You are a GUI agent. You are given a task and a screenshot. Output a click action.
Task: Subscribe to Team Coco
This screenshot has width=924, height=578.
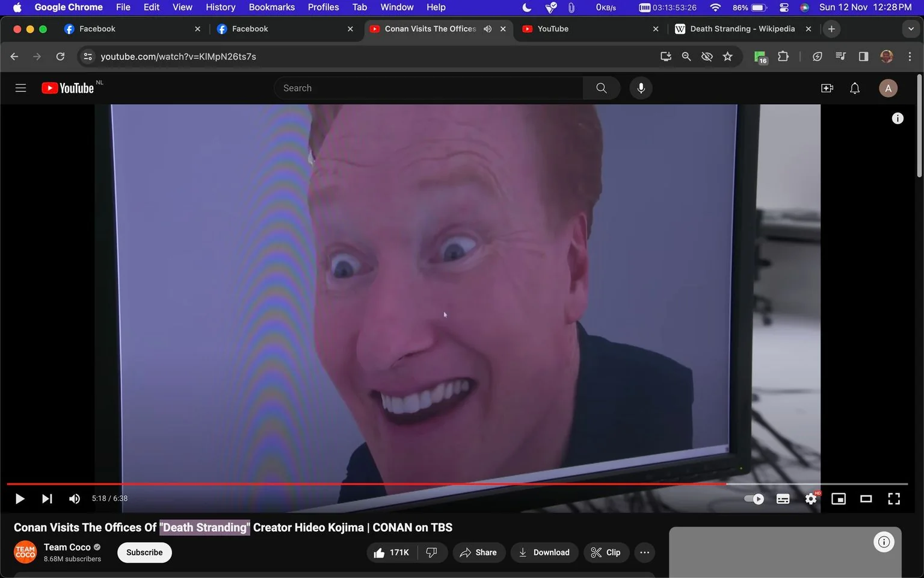144,553
